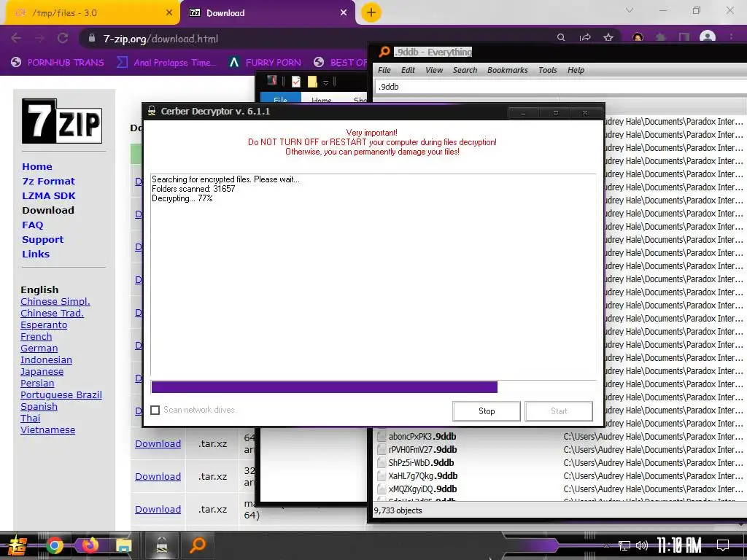The image size is (747, 560).
Task: Open the File tab in Explorer window
Action: tap(281, 99)
